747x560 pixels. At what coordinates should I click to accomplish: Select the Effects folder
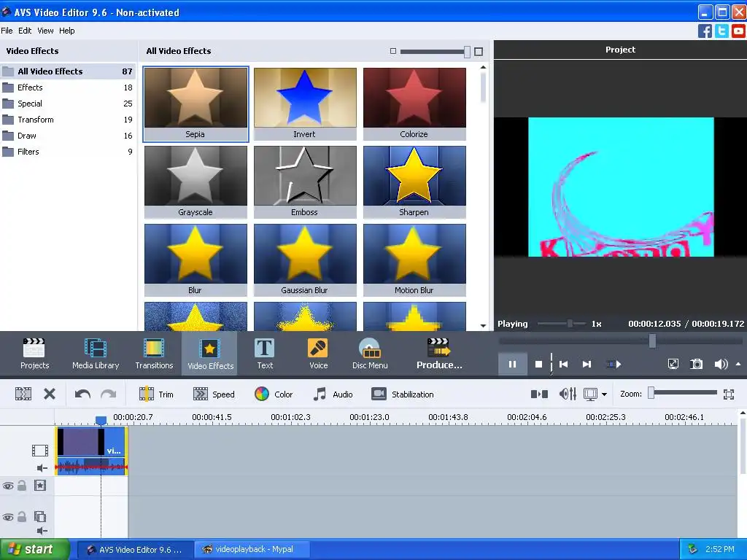pyautogui.click(x=68, y=87)
